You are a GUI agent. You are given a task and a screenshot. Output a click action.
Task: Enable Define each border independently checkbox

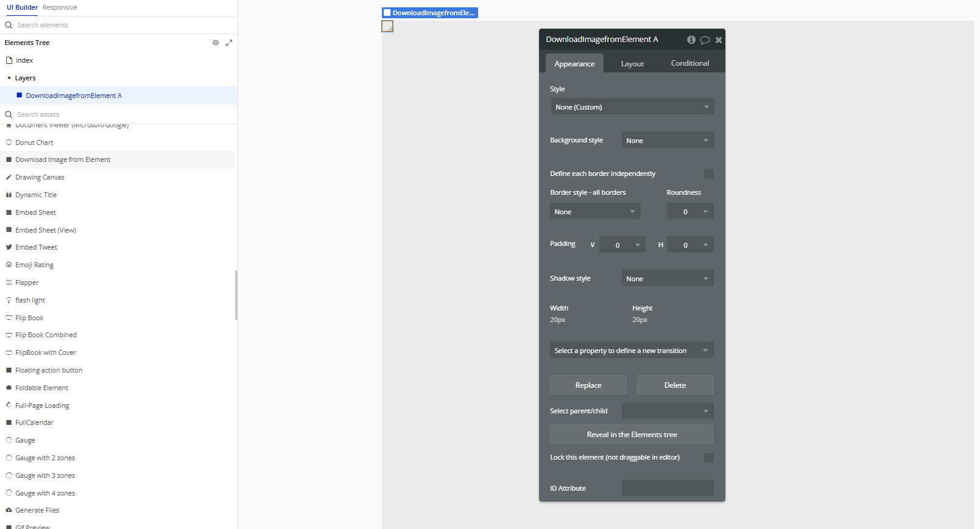(x=709, y=174)
